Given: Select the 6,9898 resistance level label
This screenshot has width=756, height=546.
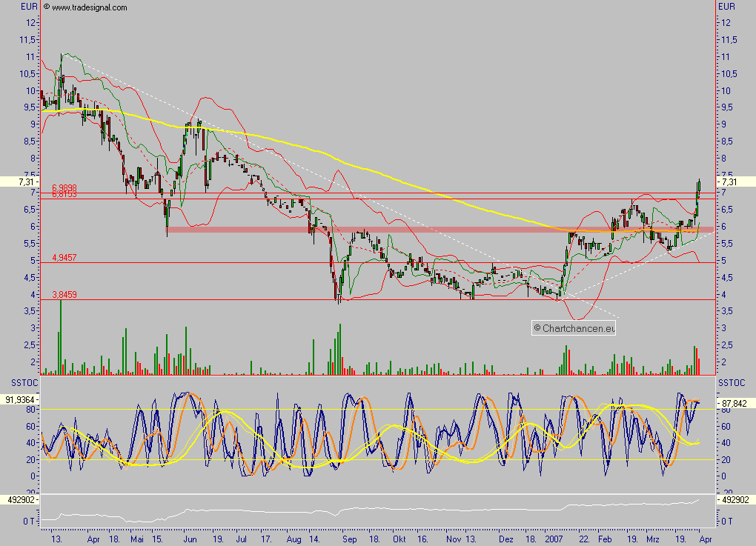Looking at the screenshot, I should tap(64, 188).
